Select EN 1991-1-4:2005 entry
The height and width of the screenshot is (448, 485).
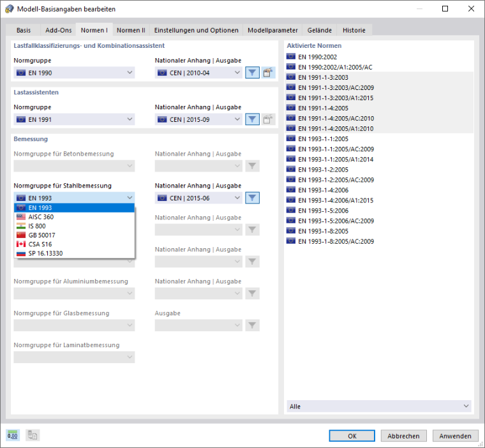coord(379,108)
